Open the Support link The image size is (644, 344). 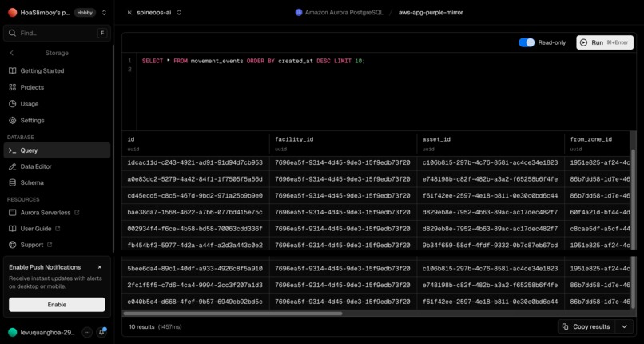pos(57,245)
